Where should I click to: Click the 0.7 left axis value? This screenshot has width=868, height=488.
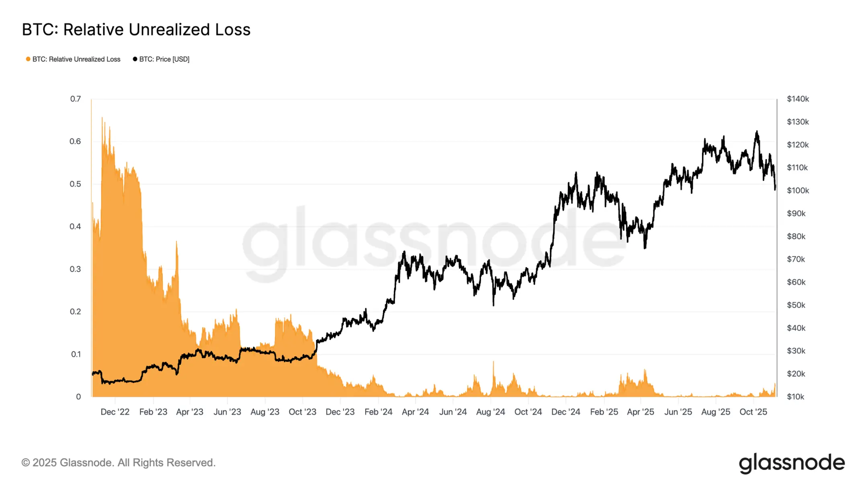point(76,99)
